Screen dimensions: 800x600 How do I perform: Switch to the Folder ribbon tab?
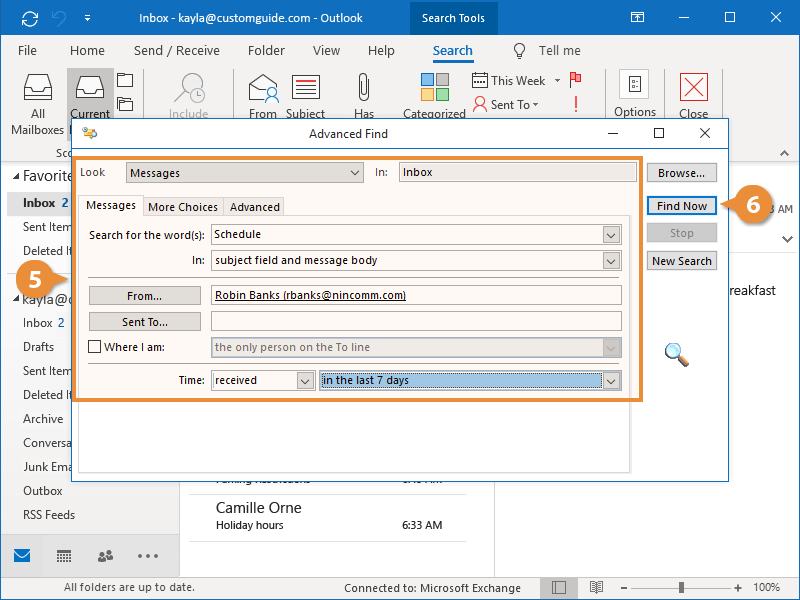point(266,51)
